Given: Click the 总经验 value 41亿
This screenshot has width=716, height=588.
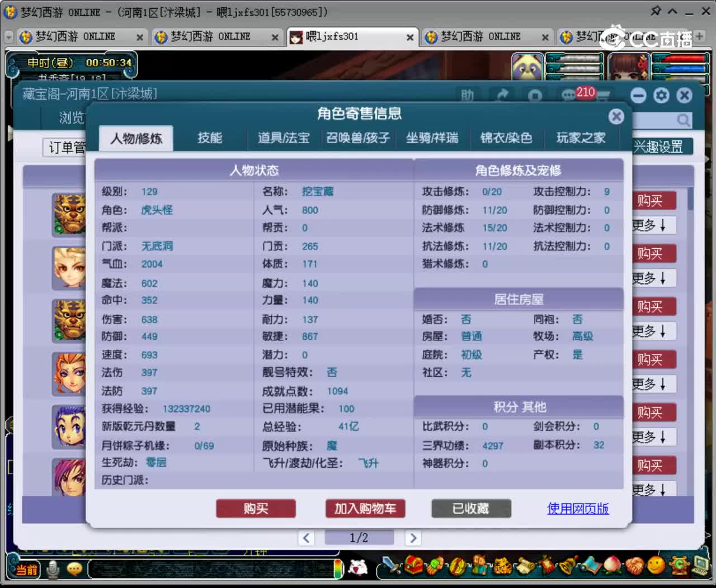Looking at the screenshot, I should click(x=348, y=426).
